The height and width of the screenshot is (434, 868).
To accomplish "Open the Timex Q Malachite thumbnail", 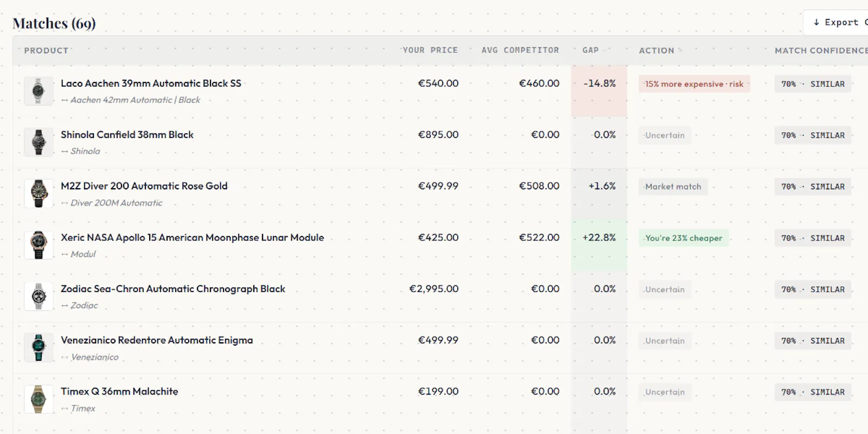I will tap(39, 399).
